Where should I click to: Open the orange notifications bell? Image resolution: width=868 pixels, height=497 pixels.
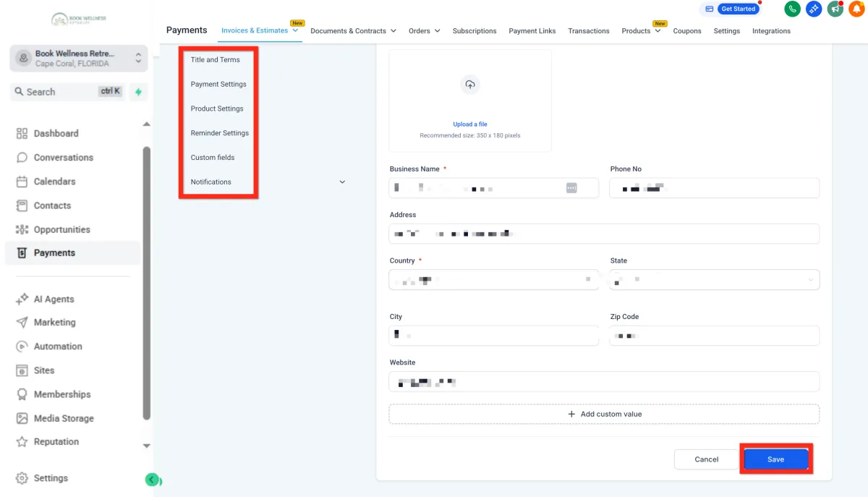click(856, 9)
